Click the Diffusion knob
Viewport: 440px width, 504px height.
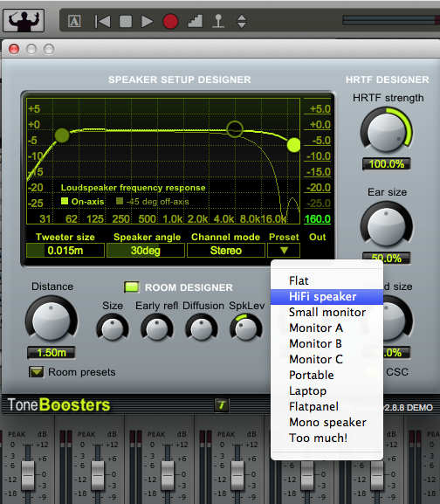(x=202, y=328)
